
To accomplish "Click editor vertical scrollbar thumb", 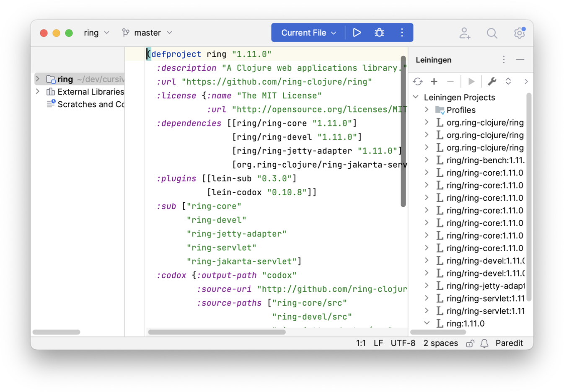I will coord(403,131).
